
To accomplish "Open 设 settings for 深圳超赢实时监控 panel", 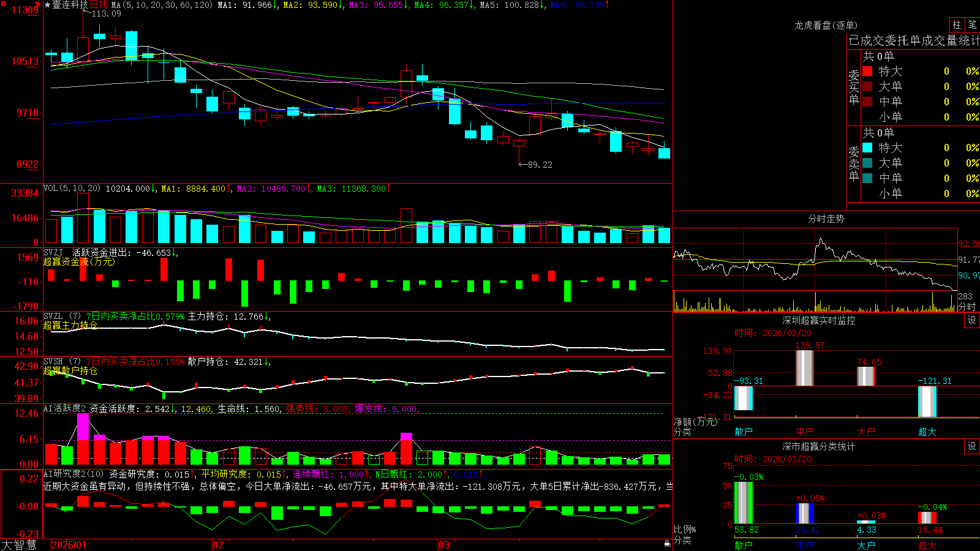I will 972,320.
